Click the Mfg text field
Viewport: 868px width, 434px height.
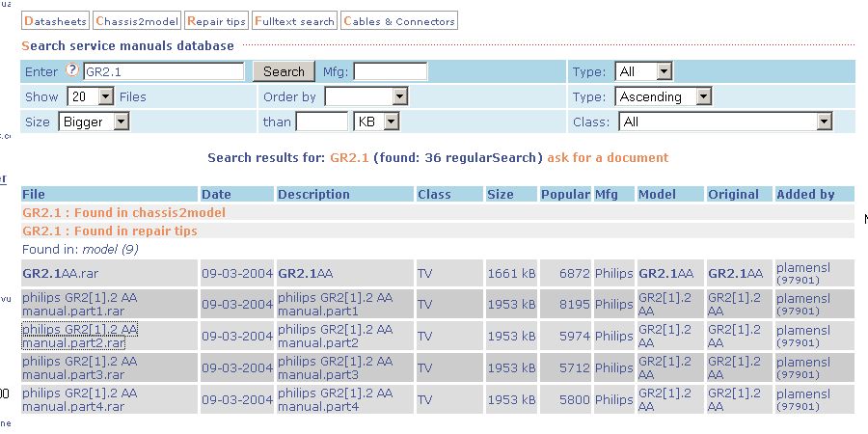(390, 71)
